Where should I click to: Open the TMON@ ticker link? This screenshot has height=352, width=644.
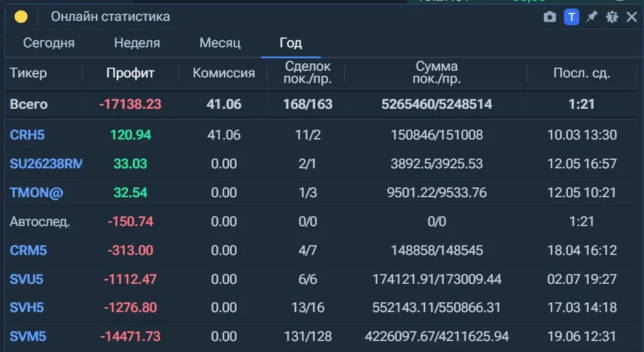click(36, 193)
